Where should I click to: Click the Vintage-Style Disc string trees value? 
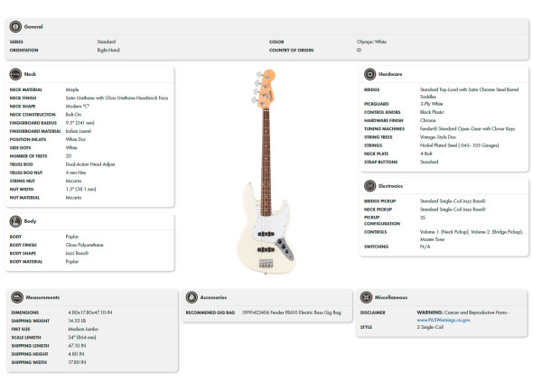438,137
